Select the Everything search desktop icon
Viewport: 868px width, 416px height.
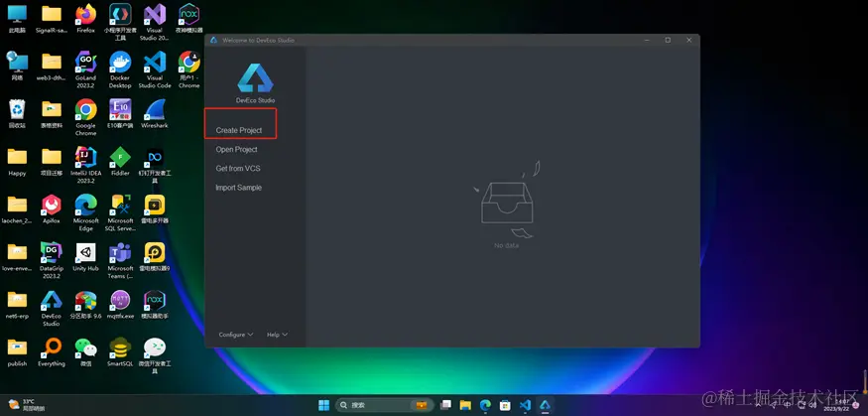point(52,352)
